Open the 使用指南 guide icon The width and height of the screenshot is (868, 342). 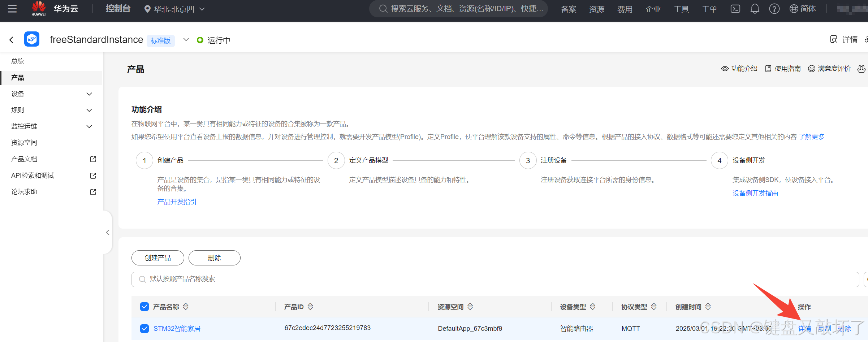(x=768, y=69)
